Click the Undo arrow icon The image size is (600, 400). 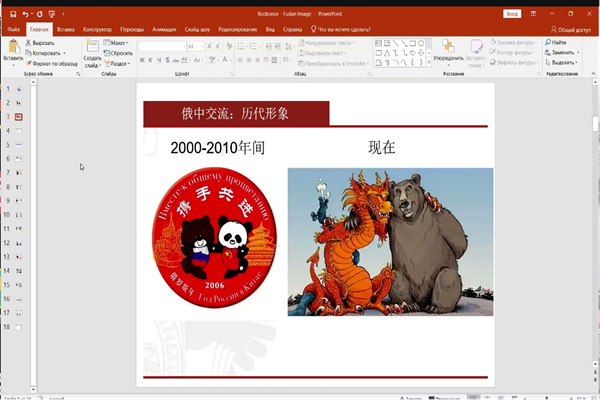[x=25, y=14]
